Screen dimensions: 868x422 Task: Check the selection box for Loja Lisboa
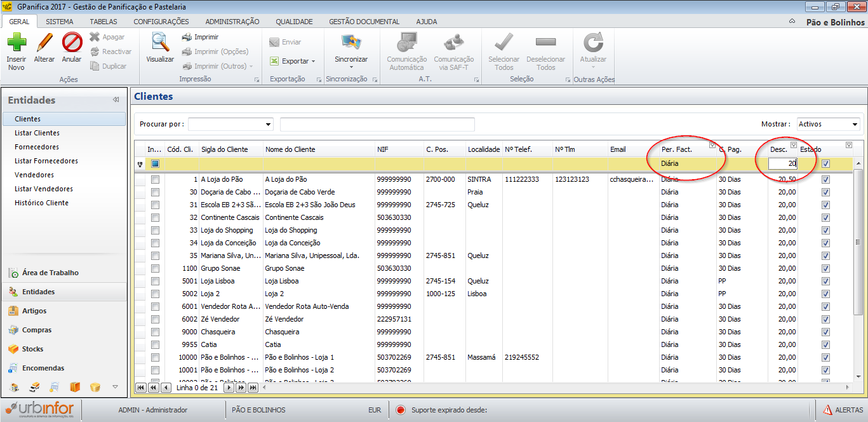[x=156, y=282]
